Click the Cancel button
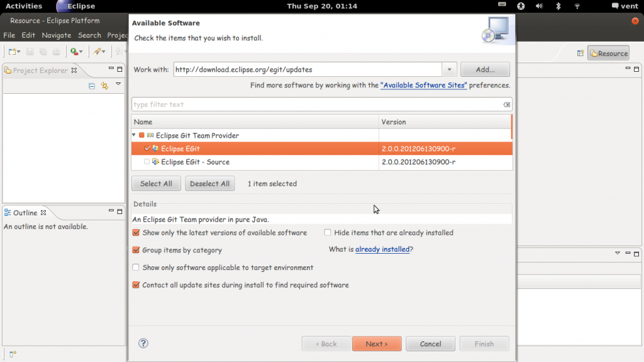The width and height of the screenshot is (644, 362). [x=430, y=344]
